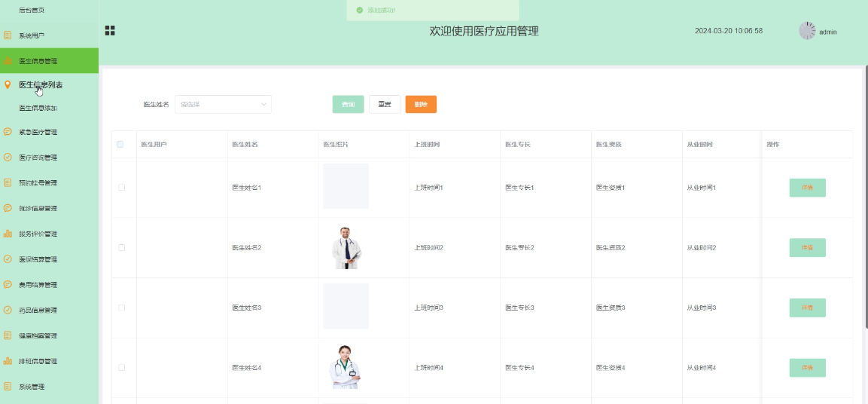The height and width of the screenshot is (404, 868).
Task: Click the 医疗咨询管理 checkmark icon
Action: click(x=8, y=158)
